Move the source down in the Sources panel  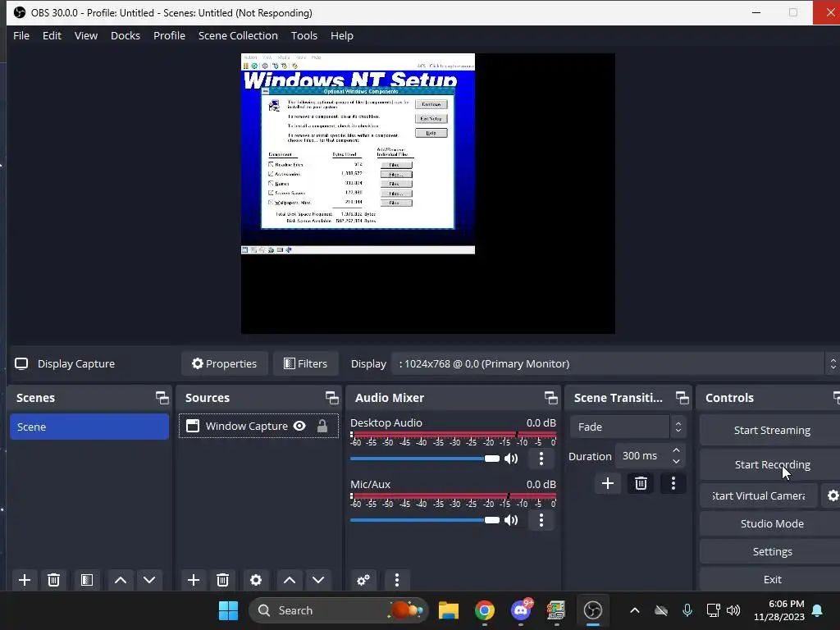[318, 580]
